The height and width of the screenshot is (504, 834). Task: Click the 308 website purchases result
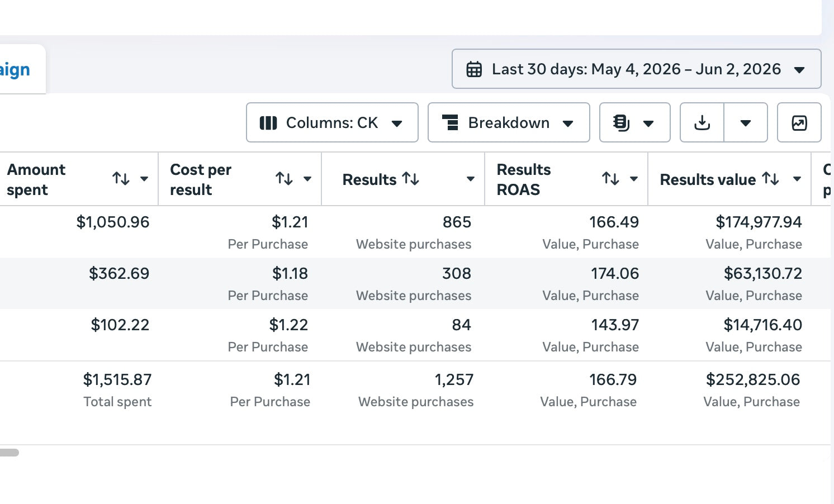point(457,273)
